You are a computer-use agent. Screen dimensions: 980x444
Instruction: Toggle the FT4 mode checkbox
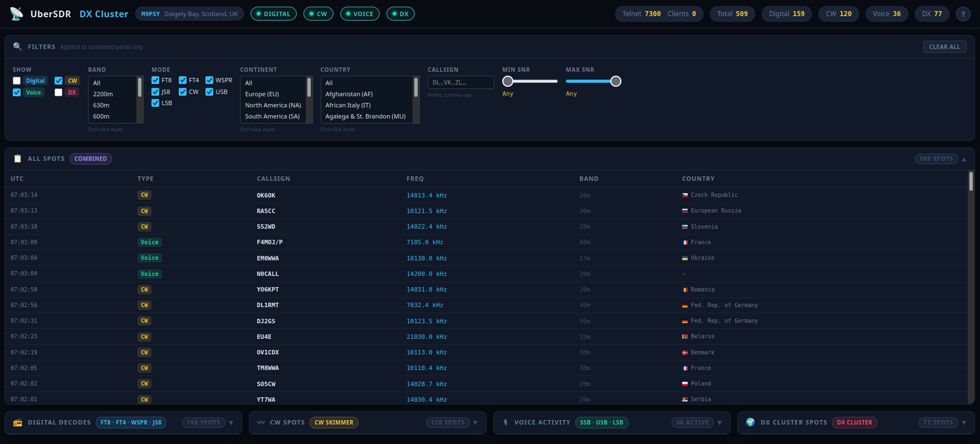pos(183,80)
